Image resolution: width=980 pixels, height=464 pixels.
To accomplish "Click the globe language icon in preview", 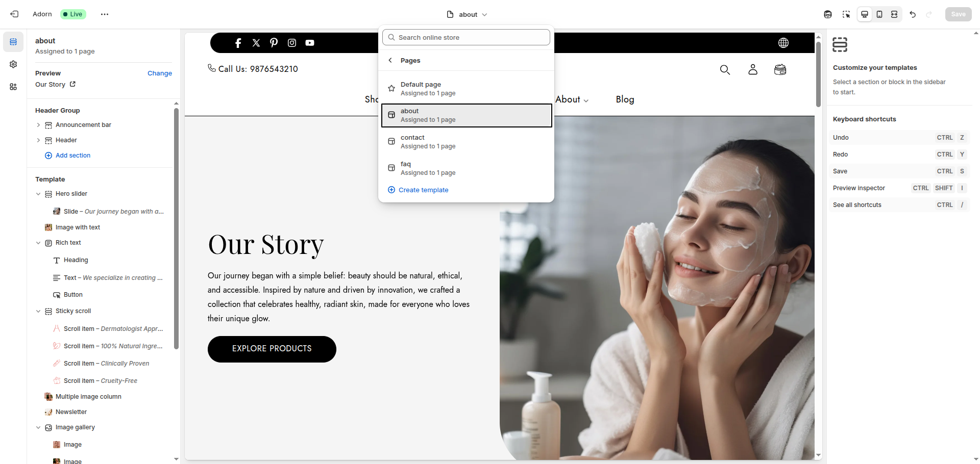I will (783, 43).
